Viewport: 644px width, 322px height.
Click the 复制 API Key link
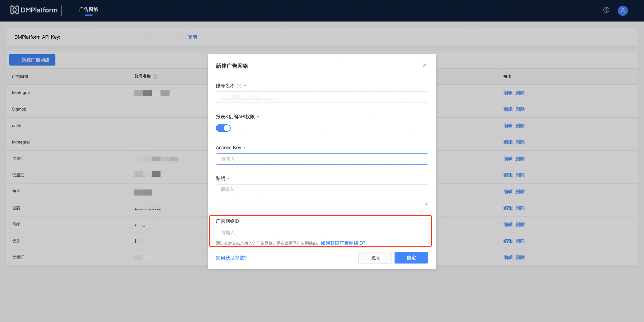[x=192, y=37]
